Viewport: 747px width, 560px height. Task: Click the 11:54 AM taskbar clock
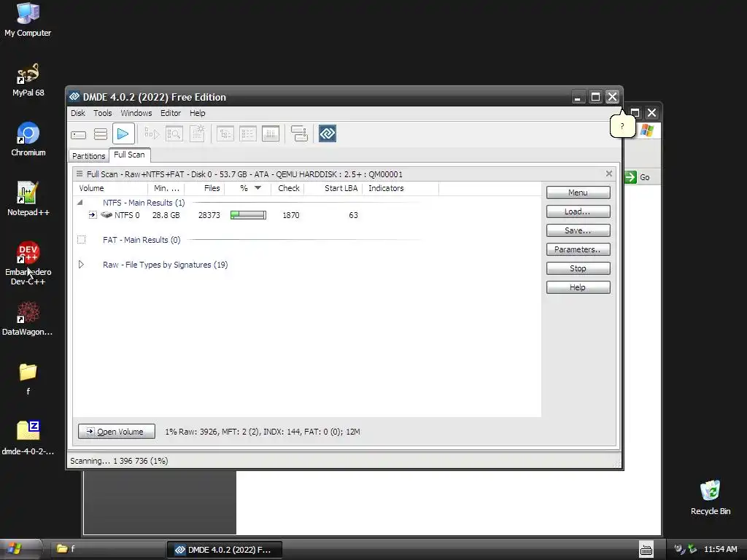click(x=720, y=549)
